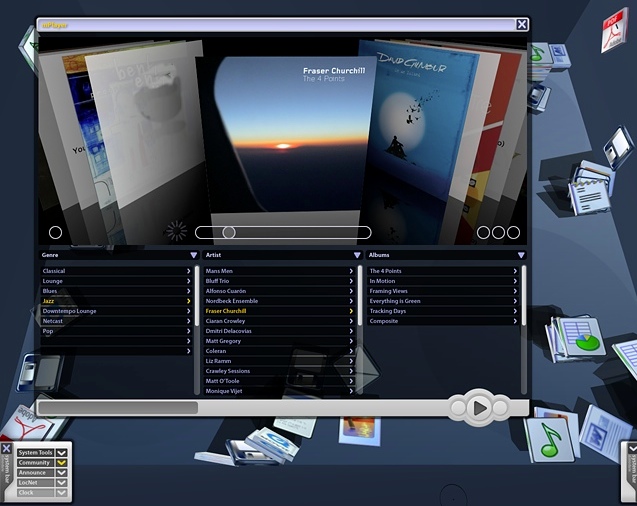Expand the LocNet dropdown
The width and height of the screenshot is (637, 506).
(61, 482)
